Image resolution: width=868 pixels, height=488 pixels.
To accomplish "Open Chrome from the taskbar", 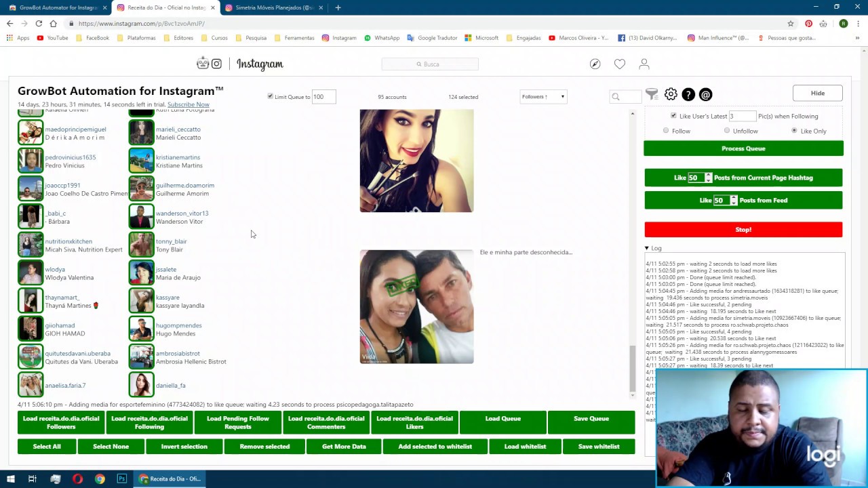I will 100,479.
